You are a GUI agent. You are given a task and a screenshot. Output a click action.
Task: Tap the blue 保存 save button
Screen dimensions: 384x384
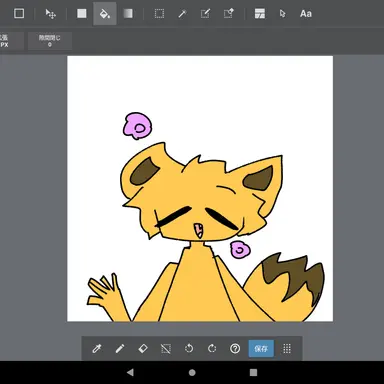click(261, 349)
